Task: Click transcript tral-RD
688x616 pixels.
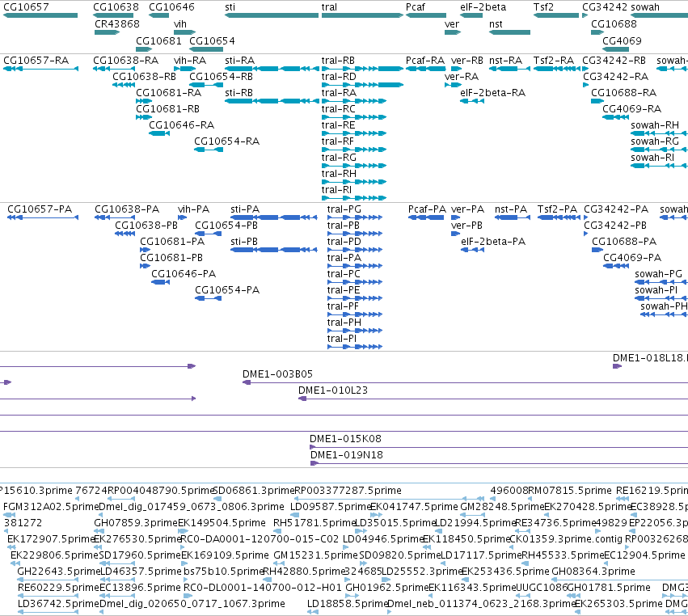Action: coord(362,85)
